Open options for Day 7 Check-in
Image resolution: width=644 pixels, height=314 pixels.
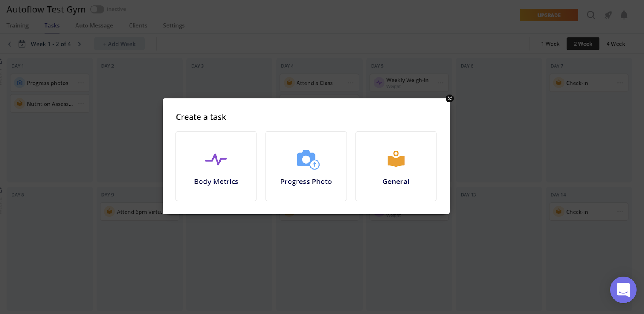coord(620,83)
